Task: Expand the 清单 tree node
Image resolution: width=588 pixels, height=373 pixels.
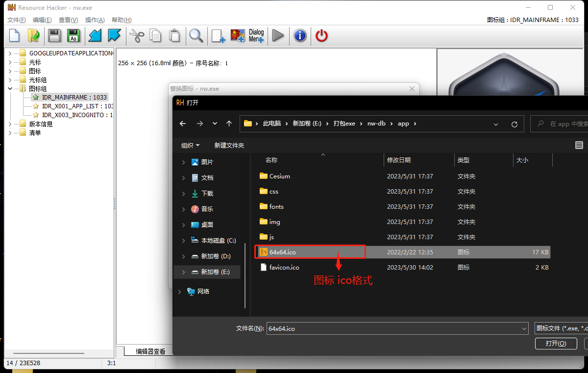Action: (x=10, y=133)
